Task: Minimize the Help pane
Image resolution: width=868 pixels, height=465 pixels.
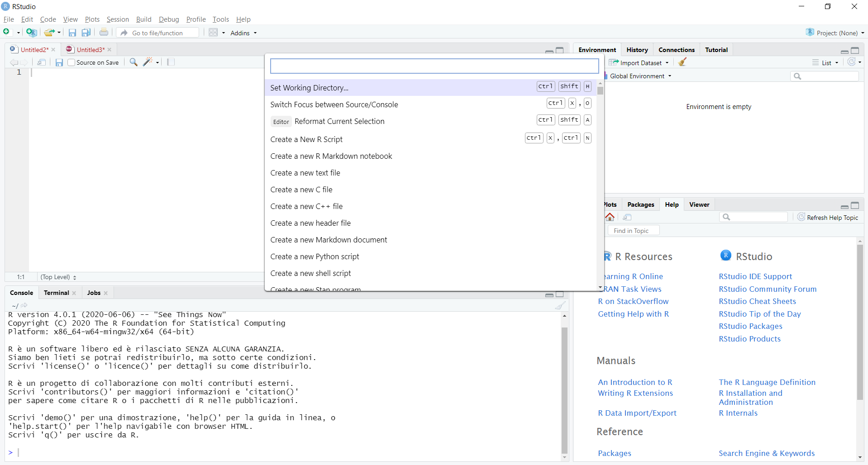Action: pos(844,206)
